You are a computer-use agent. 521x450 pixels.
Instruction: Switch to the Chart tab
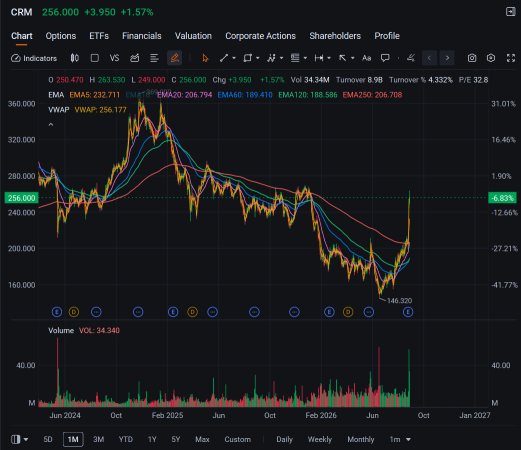click(x=22, y=36)
